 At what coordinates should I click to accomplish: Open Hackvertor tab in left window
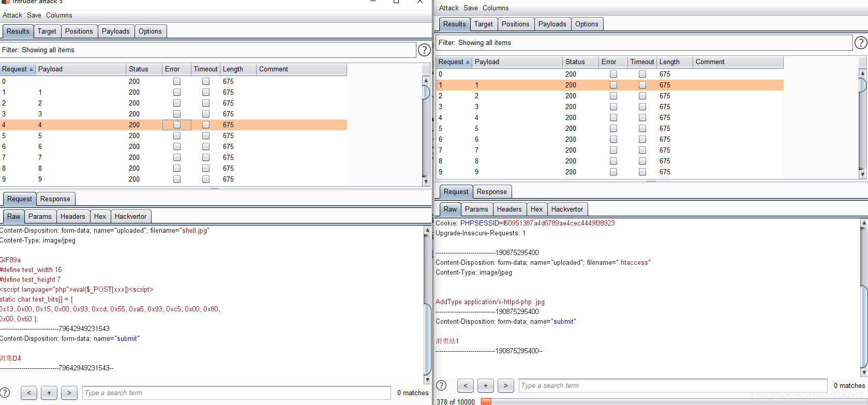pos(131,216)
